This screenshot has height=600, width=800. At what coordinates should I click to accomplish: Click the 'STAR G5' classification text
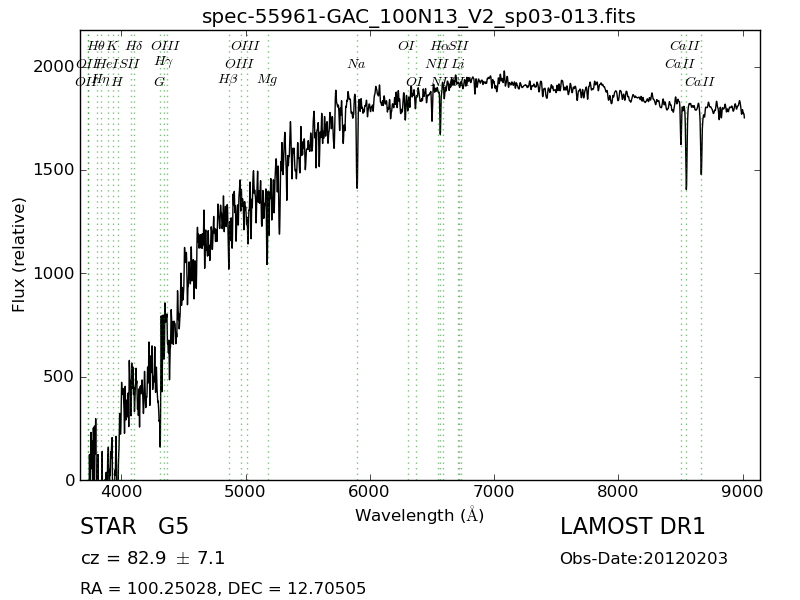[x=134, y=527]
